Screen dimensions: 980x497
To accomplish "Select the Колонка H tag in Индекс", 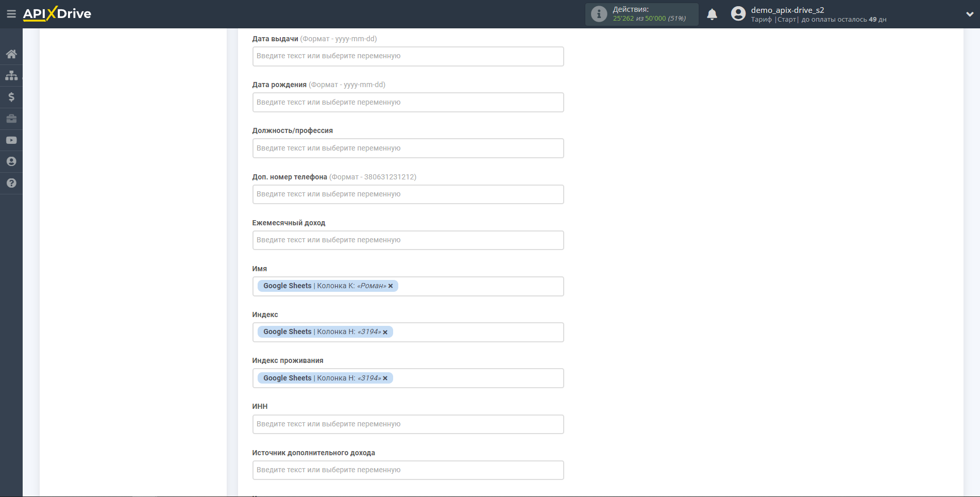I will click(325, 332).
